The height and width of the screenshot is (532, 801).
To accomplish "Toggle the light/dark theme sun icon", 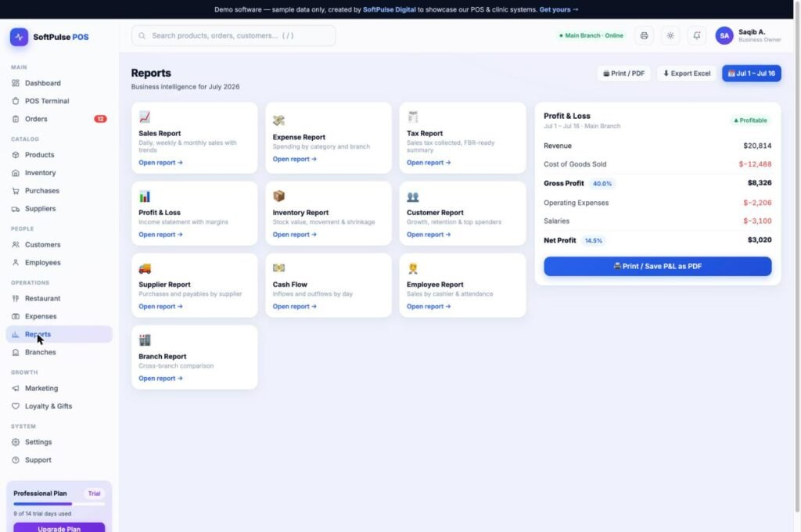I will [x=670, y=36].
